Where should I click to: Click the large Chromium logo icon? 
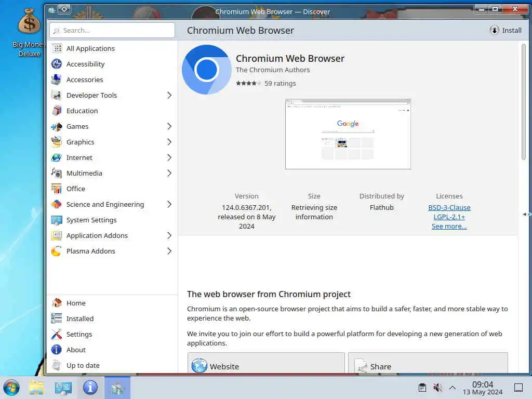207,70
